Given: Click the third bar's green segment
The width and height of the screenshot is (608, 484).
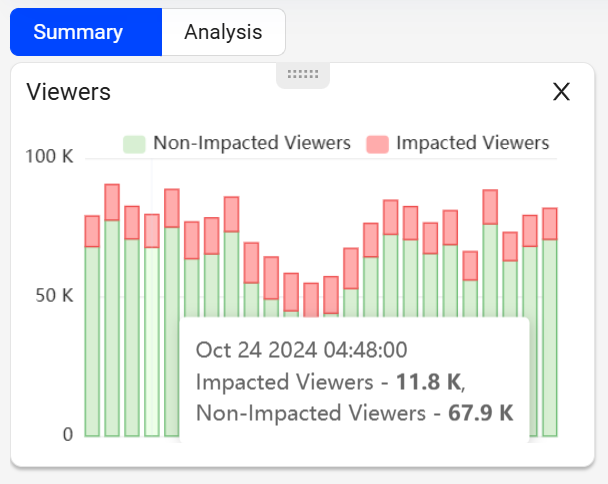Looking at the screenshot, I should 132,338.
